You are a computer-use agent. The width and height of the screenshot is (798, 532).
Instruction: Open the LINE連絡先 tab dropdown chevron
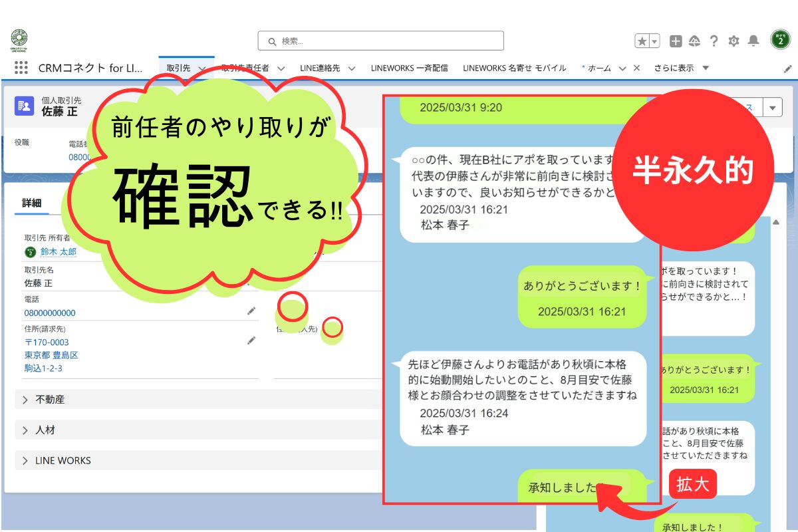pyautogui.click(x=352, y=68)
